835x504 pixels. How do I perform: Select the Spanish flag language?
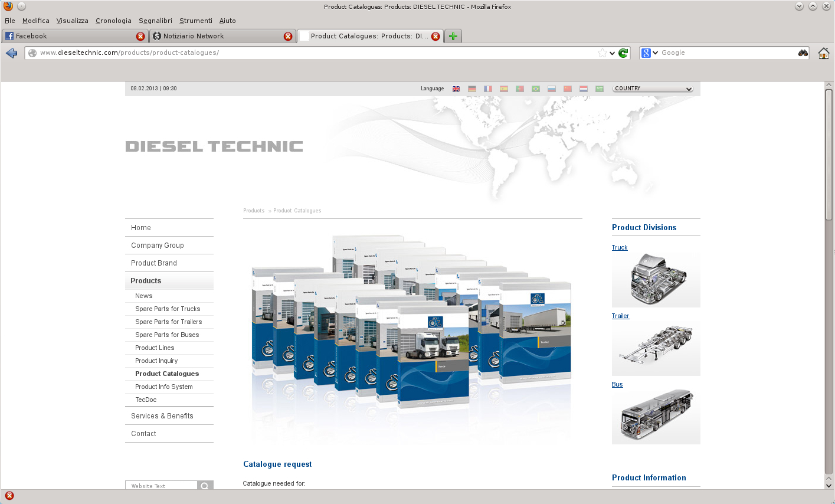pos(504,89)
